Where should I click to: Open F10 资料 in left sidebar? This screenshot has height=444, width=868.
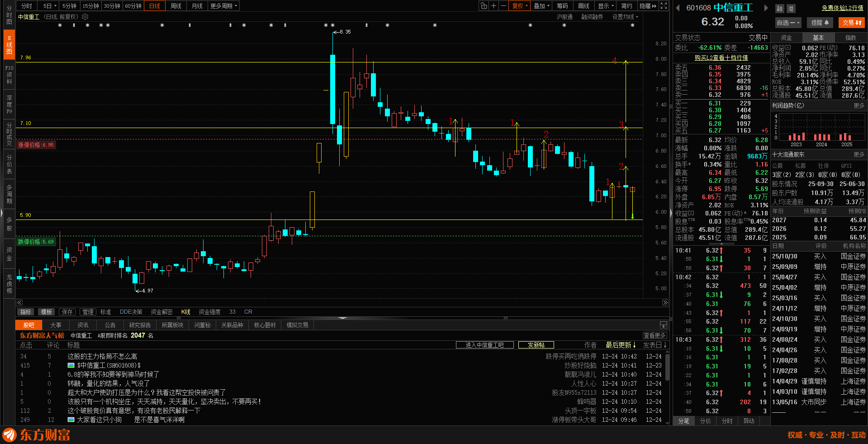click(x=9, y=75)
